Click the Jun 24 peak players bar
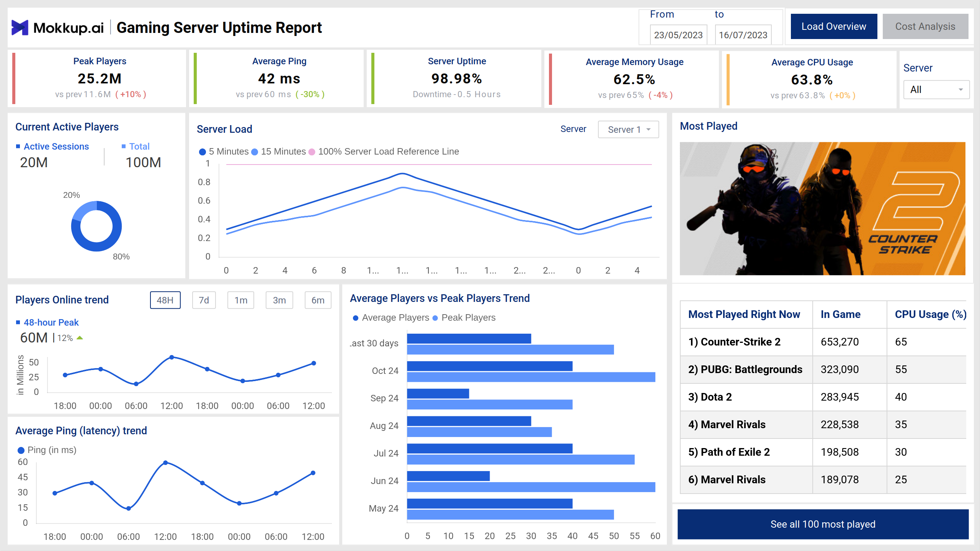 click(531, 487)
